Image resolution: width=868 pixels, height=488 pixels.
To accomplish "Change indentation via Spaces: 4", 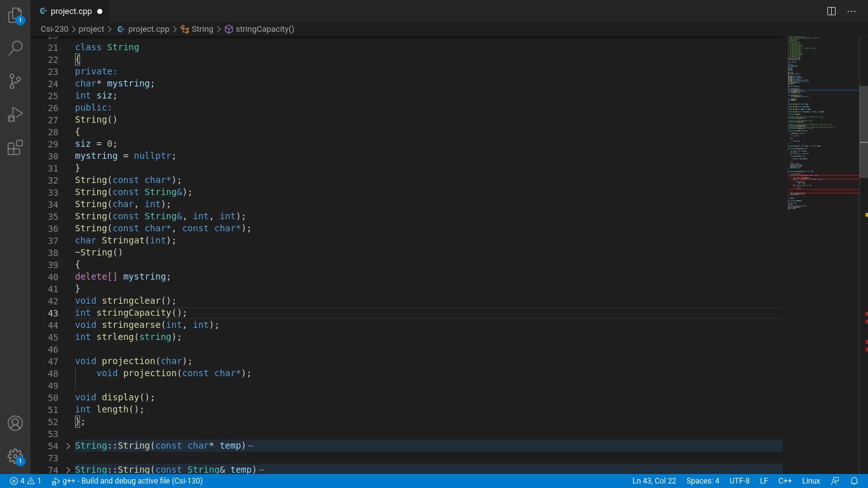I will (703, 480).
